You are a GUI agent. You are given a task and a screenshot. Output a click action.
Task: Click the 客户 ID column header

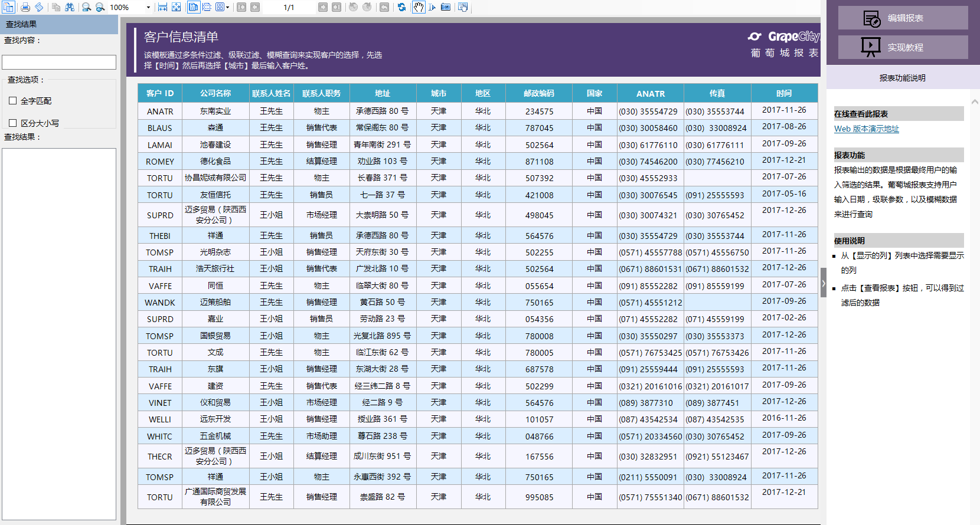coord(160,93)
